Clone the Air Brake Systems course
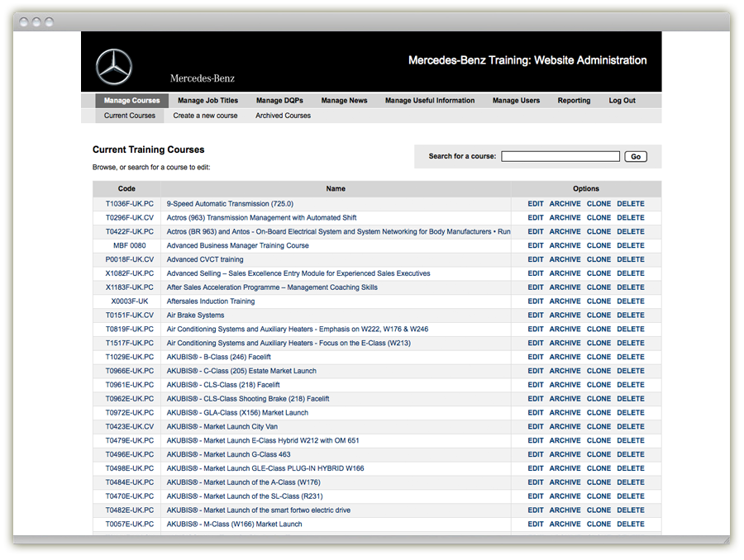The width and height of the screenshot is (744, 560). [599, 316]
